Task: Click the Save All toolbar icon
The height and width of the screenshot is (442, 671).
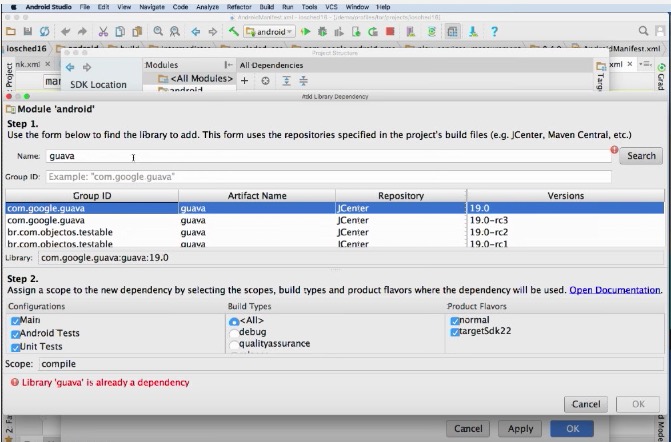Action: click(x=28, y=32)
